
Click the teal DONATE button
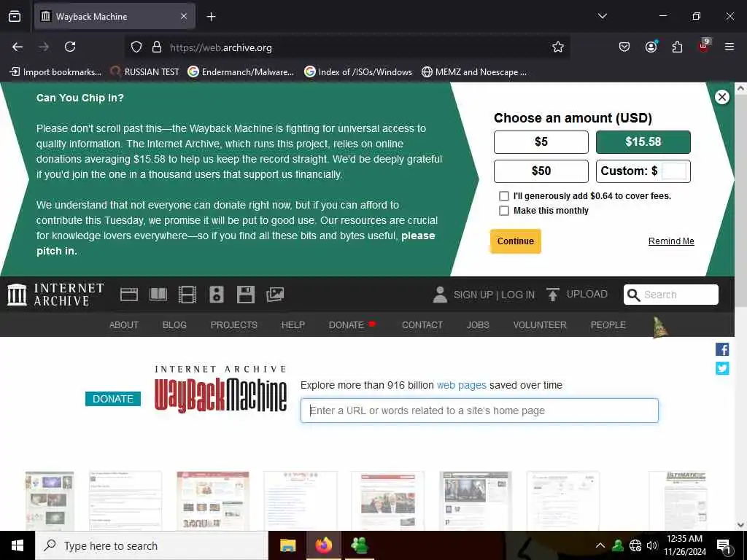113,399
